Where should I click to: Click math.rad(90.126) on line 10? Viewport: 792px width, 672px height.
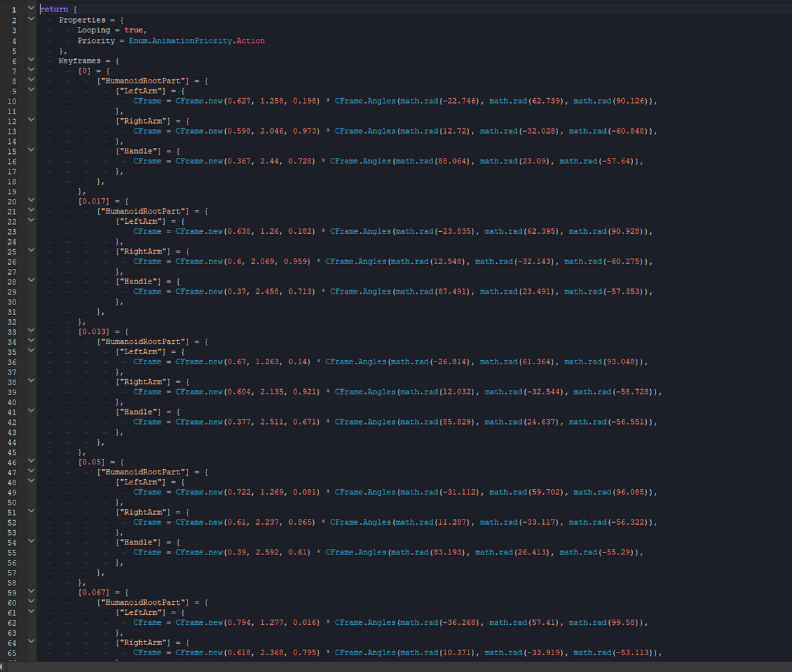point(610,101)
